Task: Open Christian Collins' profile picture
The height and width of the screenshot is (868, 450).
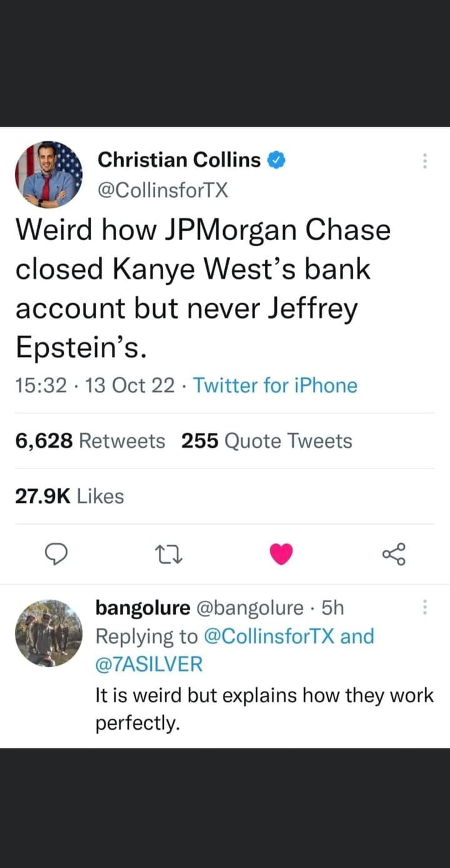Action: click(x=49, y=174)
